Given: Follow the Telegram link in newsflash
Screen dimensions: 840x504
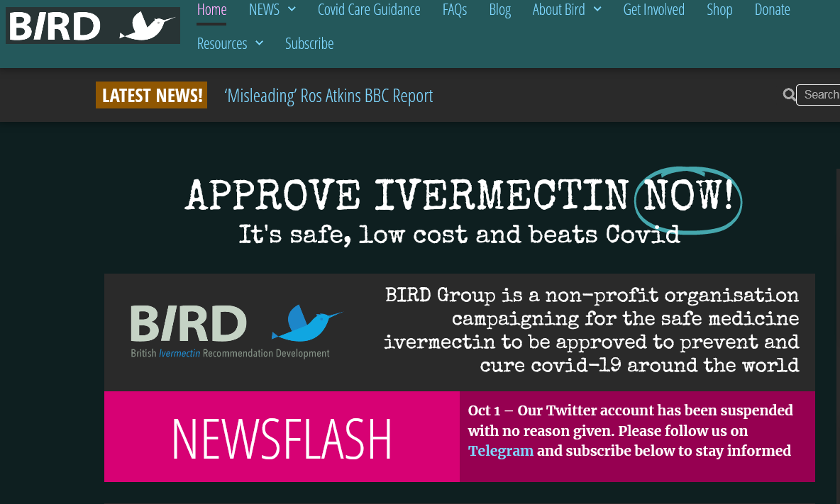Looking at the screenshot, I should 501,451.
